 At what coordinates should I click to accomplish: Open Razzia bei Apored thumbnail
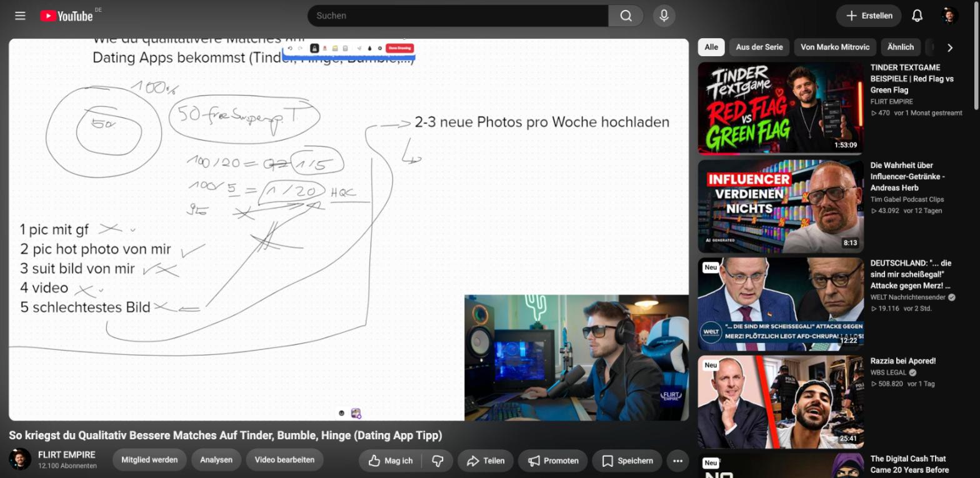pos(781,402)
